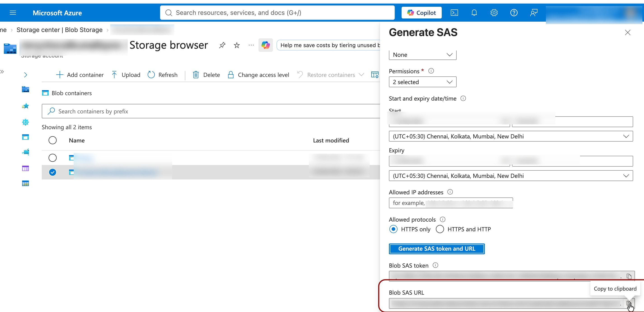This screenshot has width=644, height=312.
Task: Select the unchecked container row checkbox
Action: coord(53,158)
